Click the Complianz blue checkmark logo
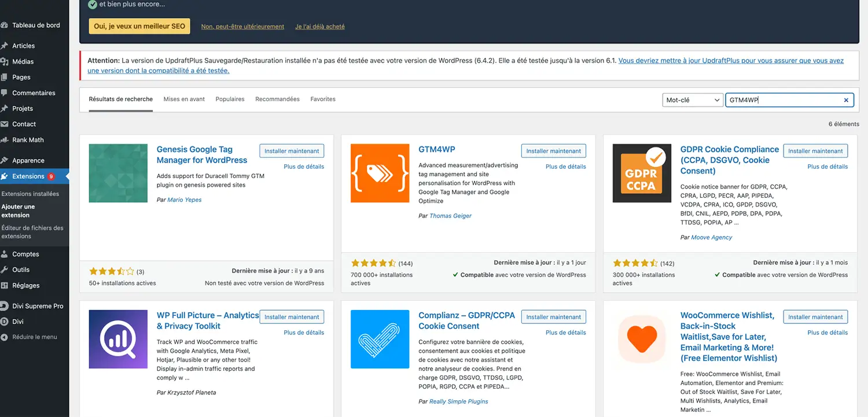The image size is (868, 417). 380,339
